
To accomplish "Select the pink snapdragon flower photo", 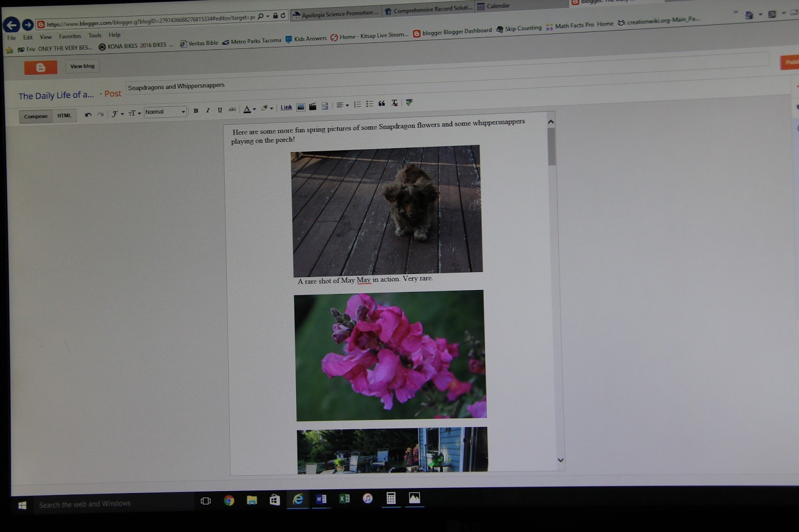I will 390,355.
